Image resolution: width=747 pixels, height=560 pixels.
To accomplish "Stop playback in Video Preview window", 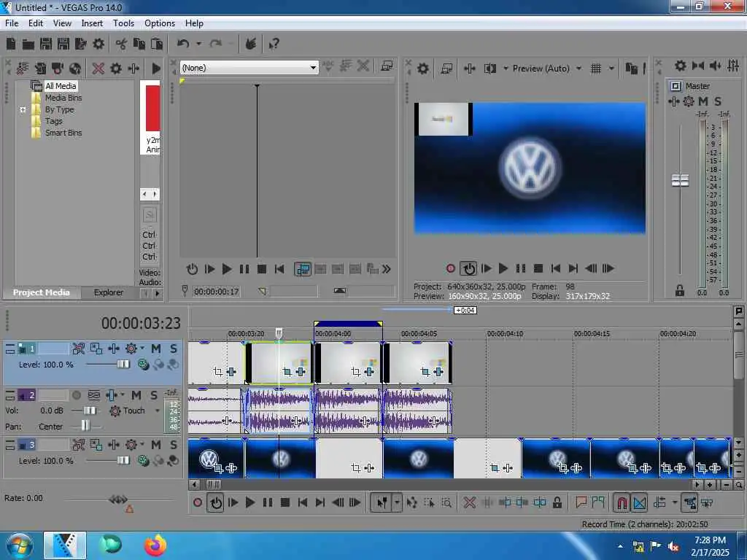I will coord(538,268).
